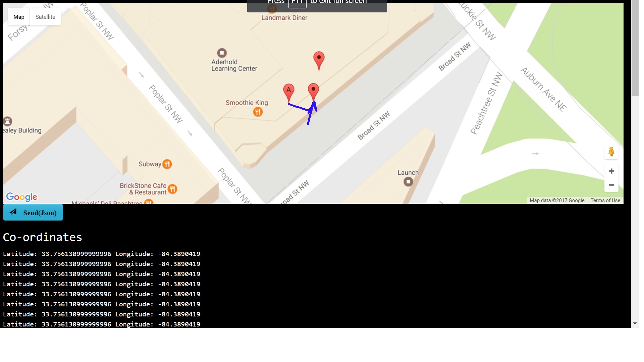Click the Landmark Diner label
This screenshot has height=362, width=644.
(284, 18)
